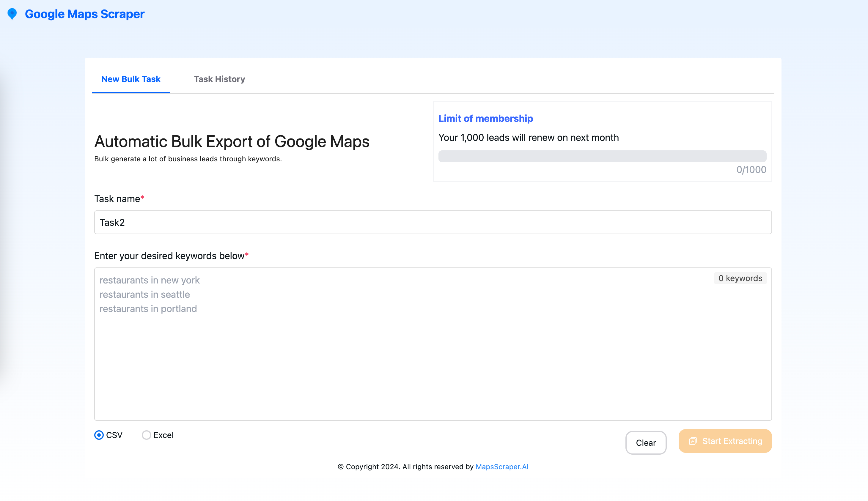Click the Enter your desired keywords label
Viewport: 868px width, 501px height.
pos(169,256)
